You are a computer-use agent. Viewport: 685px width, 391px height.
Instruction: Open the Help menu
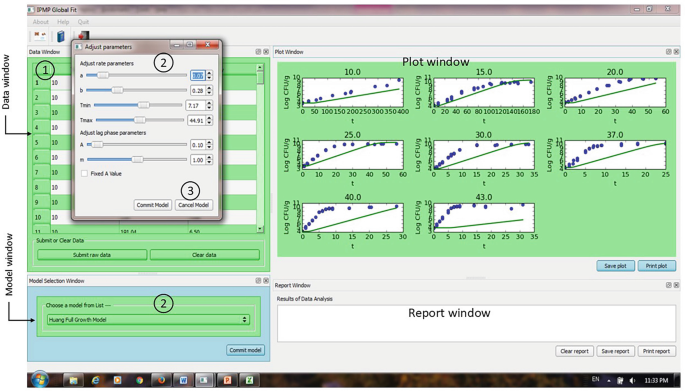[x=63, y=22]
